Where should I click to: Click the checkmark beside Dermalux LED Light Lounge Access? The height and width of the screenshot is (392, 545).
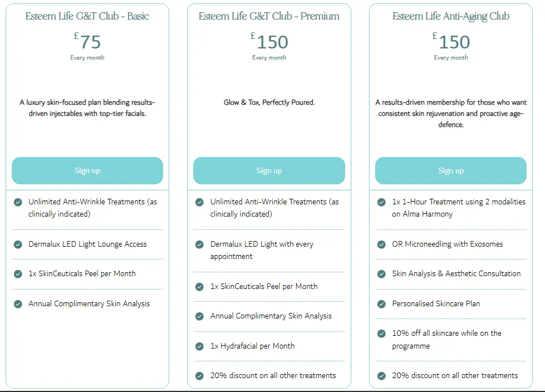[x=17, y=244]
